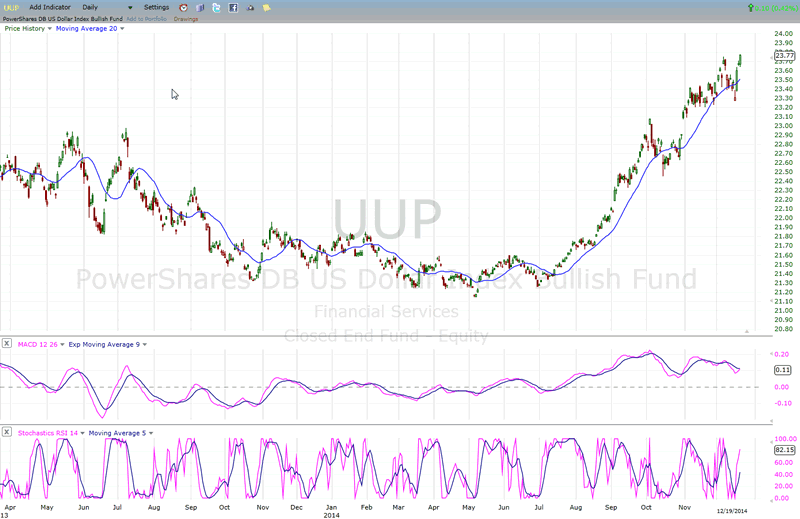The height and width of the screenshot is (519, 800).
Task: Click the current price tag 23.77
Action: coord(784,56)
